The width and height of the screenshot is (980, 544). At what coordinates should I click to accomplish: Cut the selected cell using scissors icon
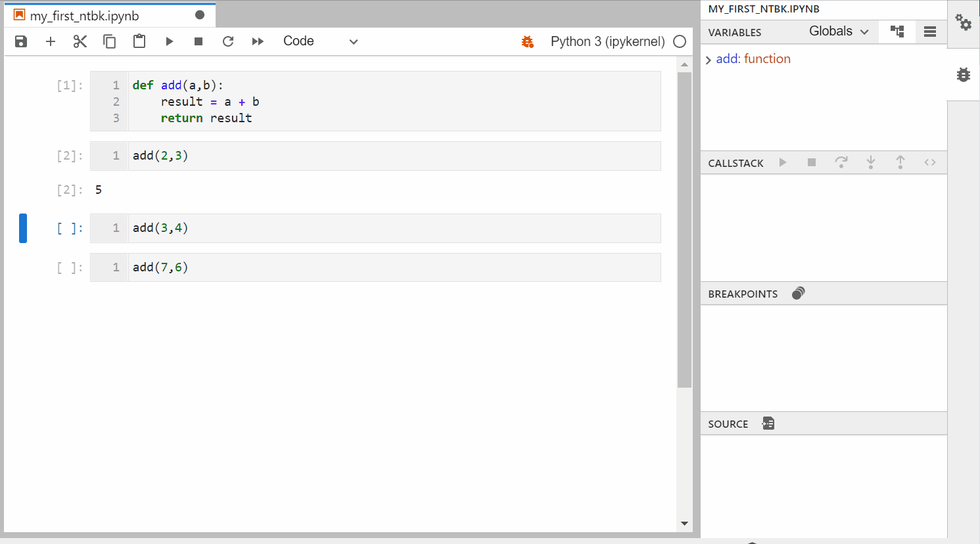(x=80, y=41)
